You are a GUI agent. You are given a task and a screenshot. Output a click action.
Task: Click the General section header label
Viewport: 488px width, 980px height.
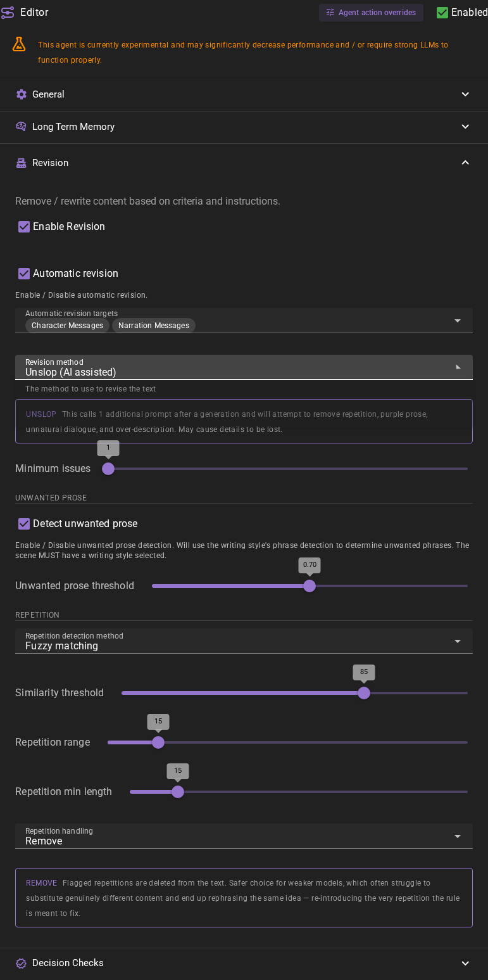pyautogui.click(x=48, y=94)
